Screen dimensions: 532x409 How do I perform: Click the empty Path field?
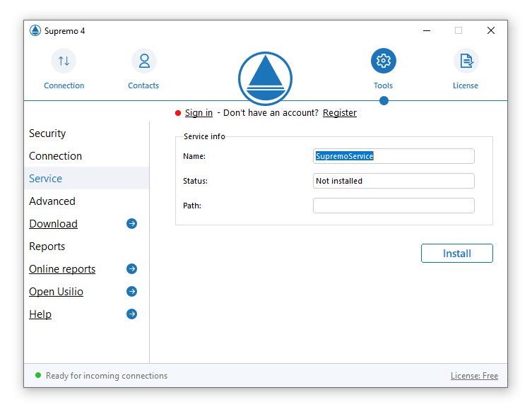(x=394, y=206)
